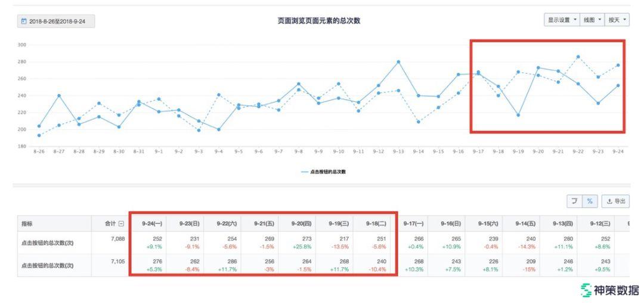Image resolution: width=644 pixels, height=303 pixels.
Task: Click the 9-17(一) column header
Action: 413,224
